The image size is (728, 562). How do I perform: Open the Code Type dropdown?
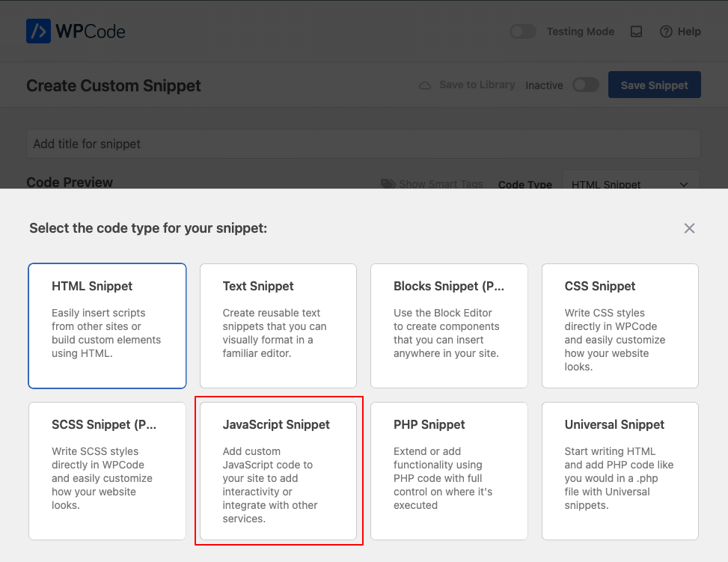point(631,183)
